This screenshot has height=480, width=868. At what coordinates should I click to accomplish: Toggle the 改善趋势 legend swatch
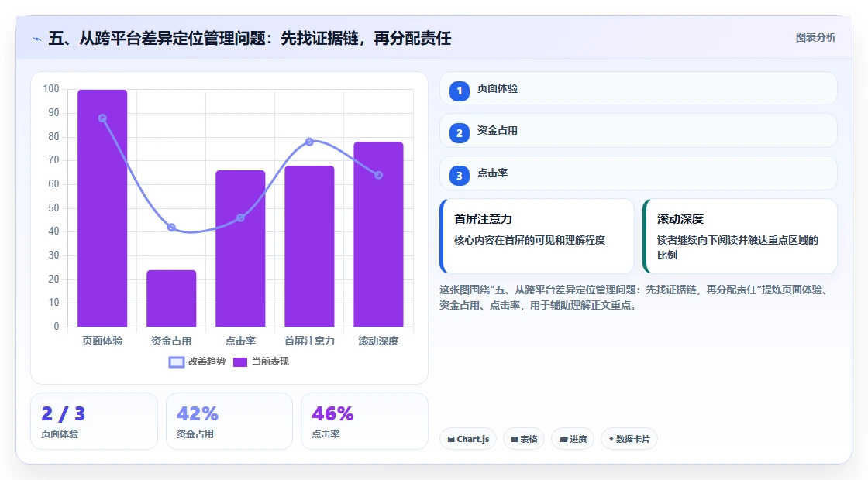177,362
